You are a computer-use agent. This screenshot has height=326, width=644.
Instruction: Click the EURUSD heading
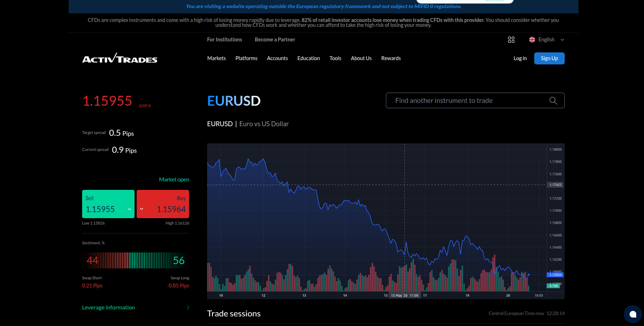pos(234,101)
